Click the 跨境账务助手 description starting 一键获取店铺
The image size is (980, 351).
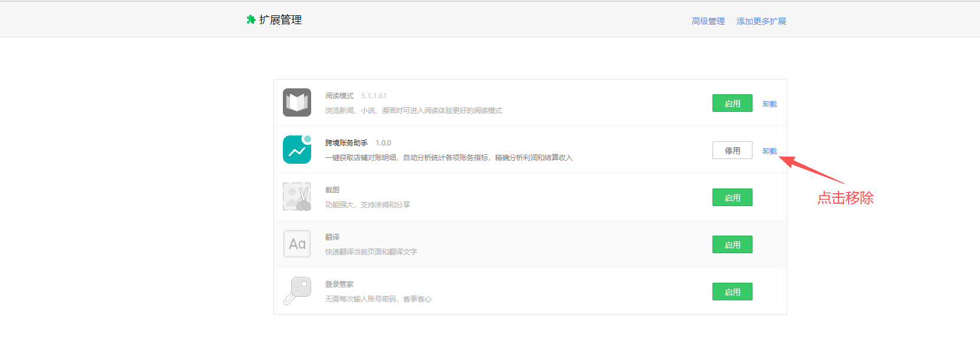pos(449,157)
